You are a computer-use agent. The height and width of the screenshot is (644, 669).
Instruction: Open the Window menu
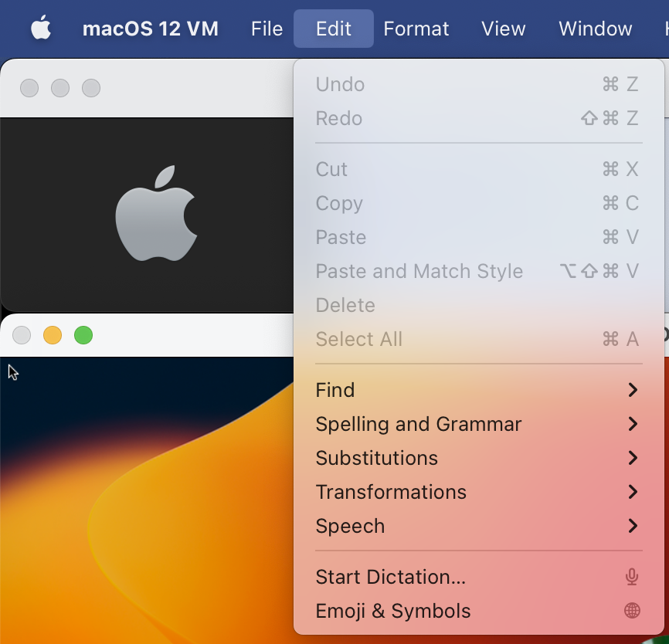point(595,29)
